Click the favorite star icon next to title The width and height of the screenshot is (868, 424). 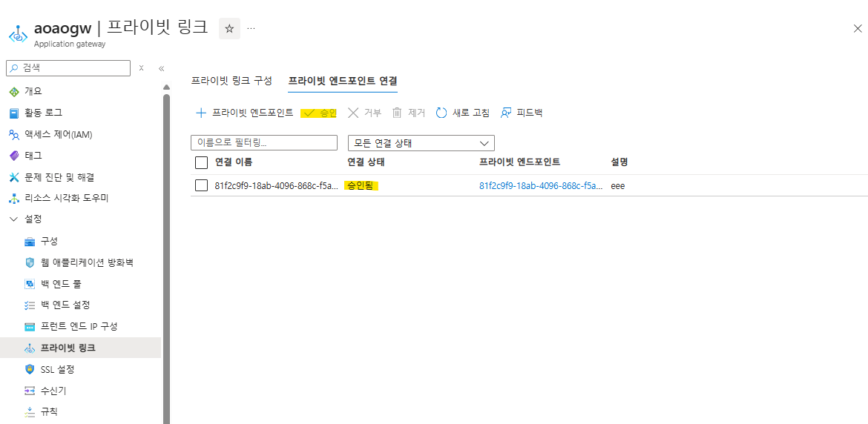point(229,29)
